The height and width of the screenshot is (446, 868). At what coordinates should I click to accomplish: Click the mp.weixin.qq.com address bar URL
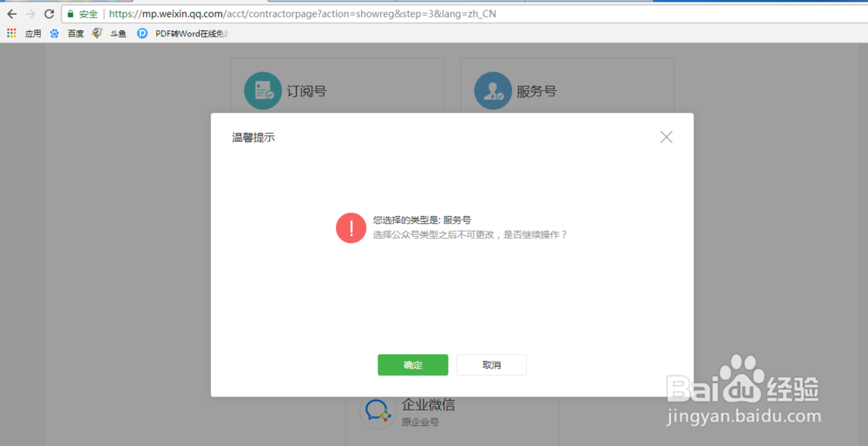pyautogui.click(x=303, y=14)
